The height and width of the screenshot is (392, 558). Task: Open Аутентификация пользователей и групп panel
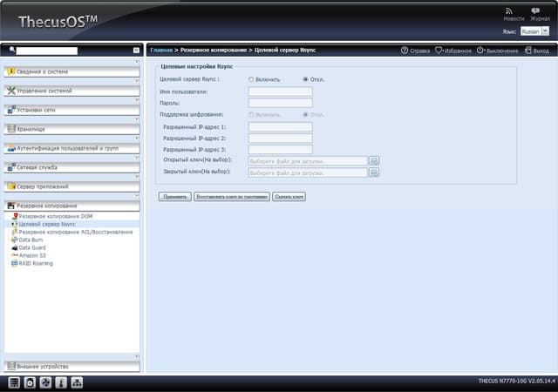coord(71,148)
